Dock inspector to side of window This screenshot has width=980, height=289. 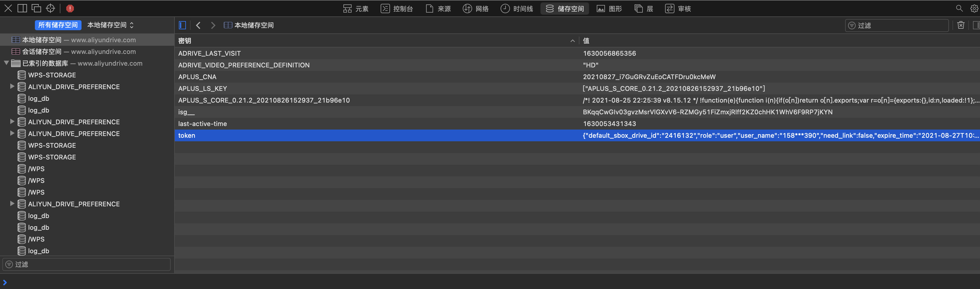23,8
